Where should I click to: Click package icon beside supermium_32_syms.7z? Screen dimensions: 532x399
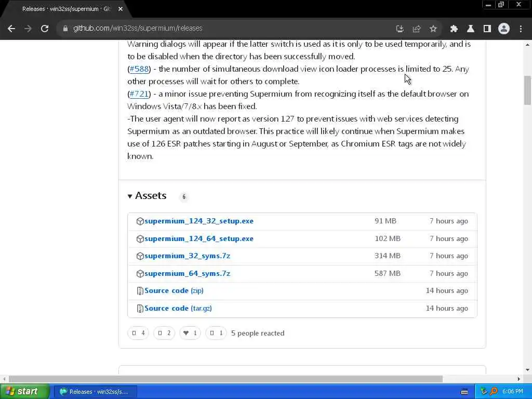(x=140, y=256)
